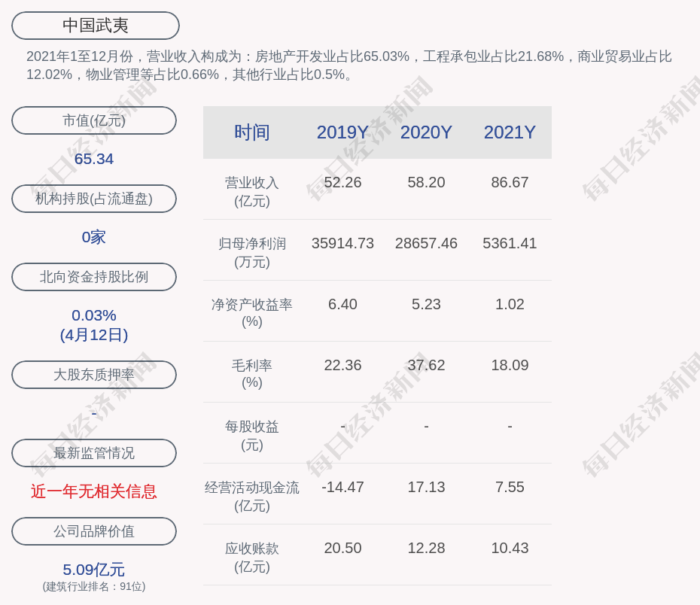This screenshot has height=605, width=700.
Task: Select ROE value 1.02
Action: [x=510, y=304]
